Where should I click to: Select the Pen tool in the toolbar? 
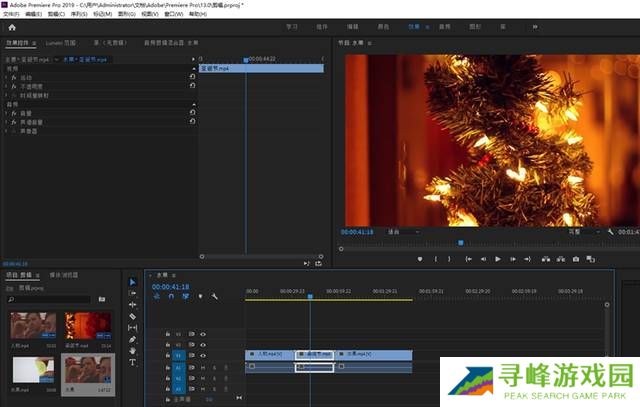tap(133, 339)
